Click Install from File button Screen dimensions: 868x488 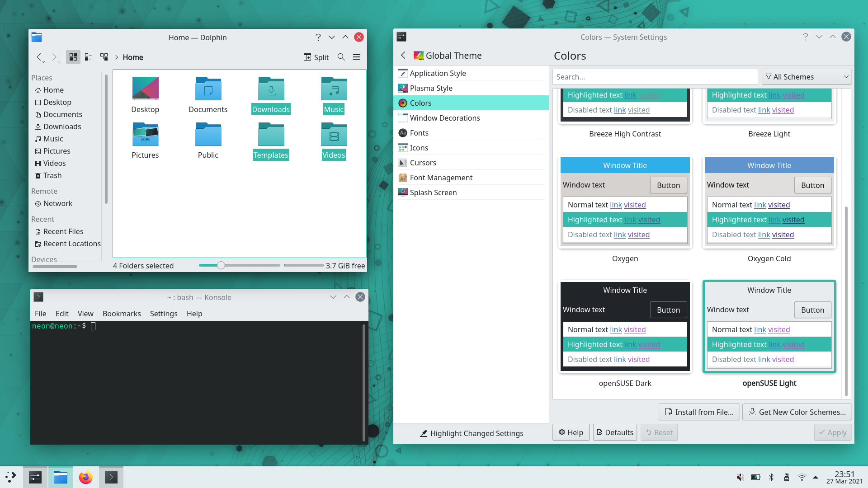coord(699,412)
